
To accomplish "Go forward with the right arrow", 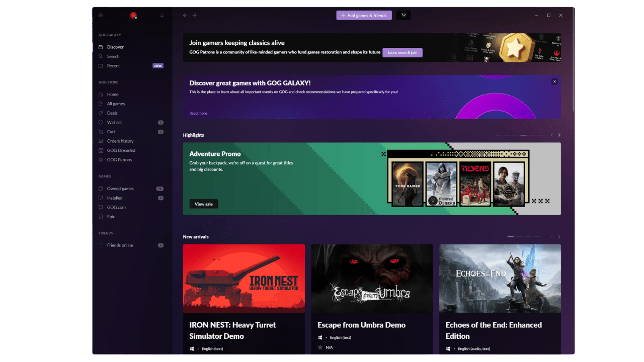I will pyautogui.click(x=195, y=16).
